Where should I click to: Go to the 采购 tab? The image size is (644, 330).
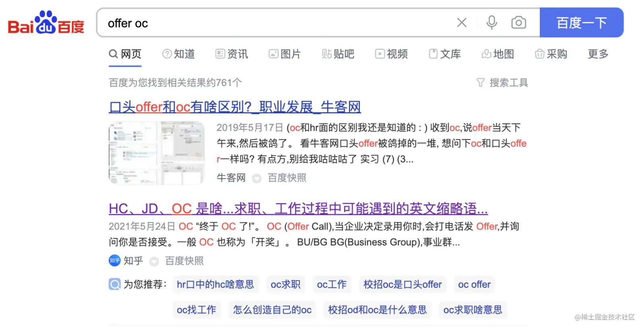coord(551,54)
